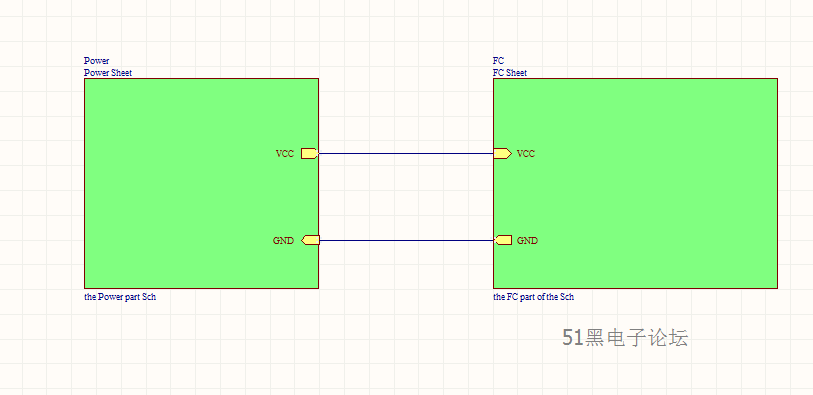Viewport: 813px width, 395px height.
Task: Click the VCC label inside Power sheet
Action: [285, 153]
